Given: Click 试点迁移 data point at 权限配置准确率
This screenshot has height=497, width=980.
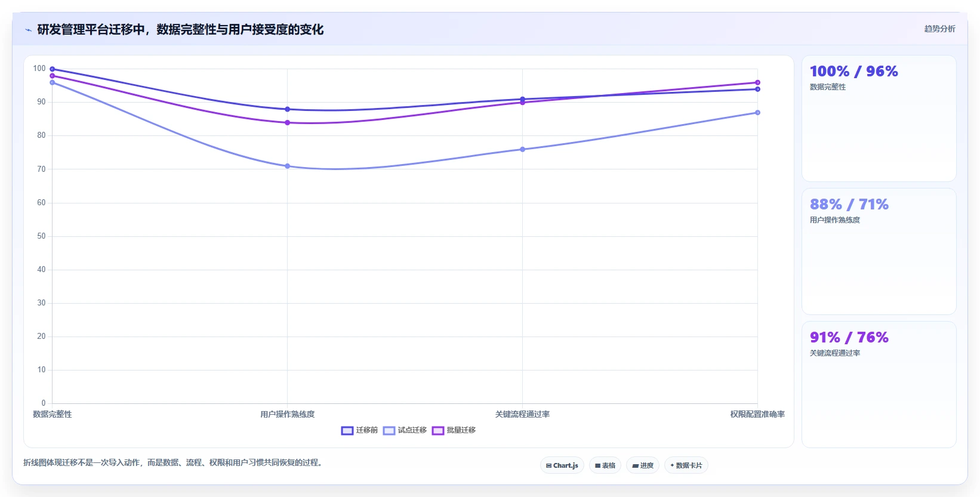Looking at the screenshot, I should 758,113.
